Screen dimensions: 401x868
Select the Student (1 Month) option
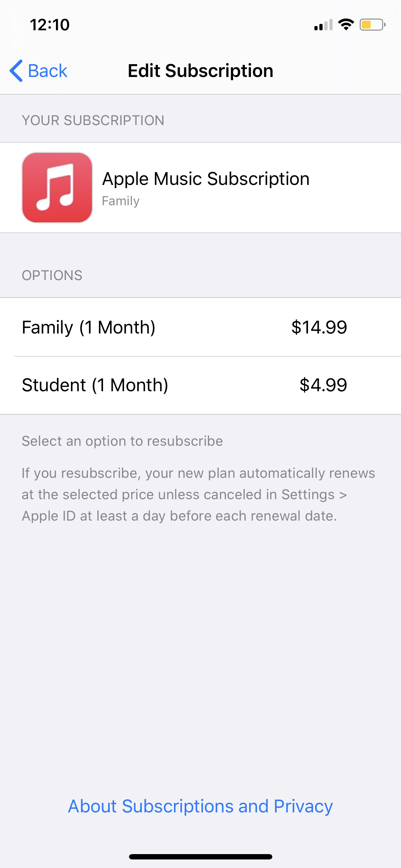[x=95, y=385]
